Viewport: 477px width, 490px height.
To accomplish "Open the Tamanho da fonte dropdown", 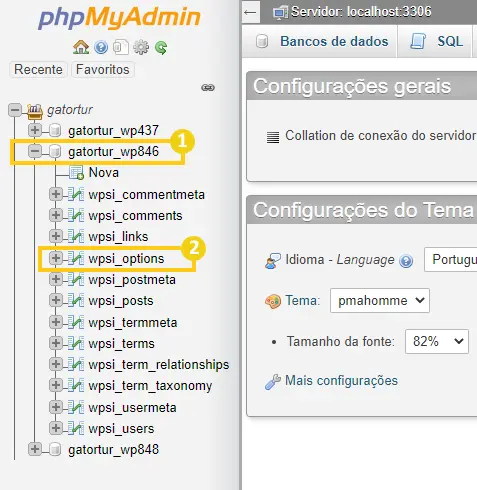I will click(437, 342).
